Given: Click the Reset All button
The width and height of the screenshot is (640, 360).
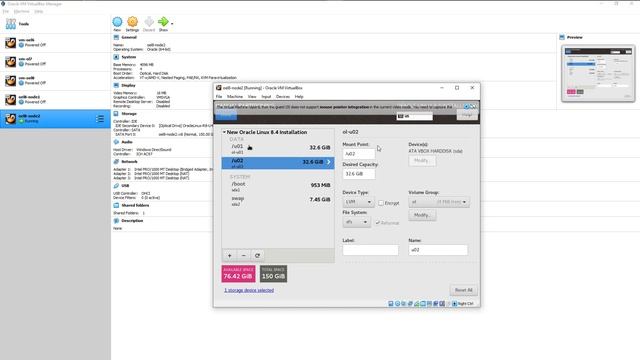Looking at the screenshot, I should click(x=464, y=290).
